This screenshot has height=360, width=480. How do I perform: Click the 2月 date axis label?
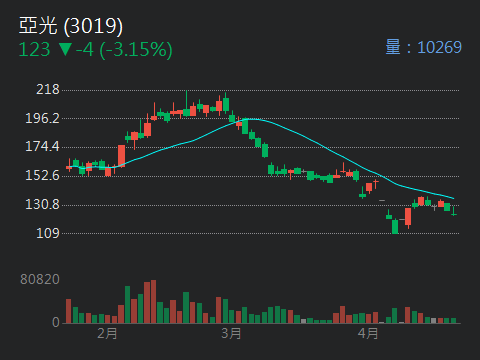pos(107,333)
